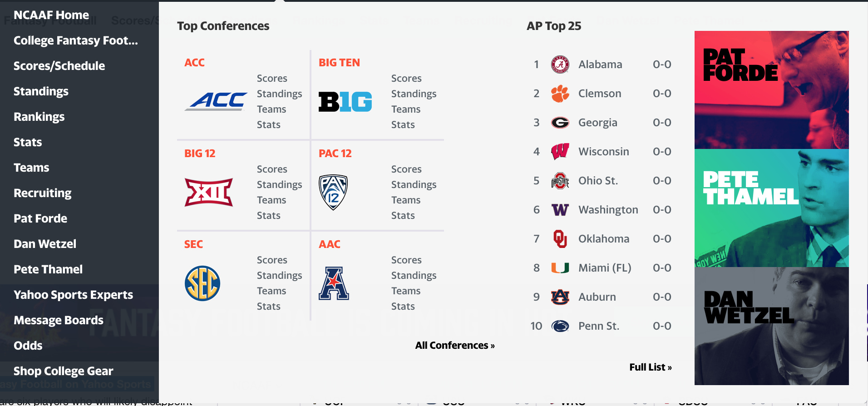
Task: Open the Pat Forde banner thumbnail
Action: (772, 90)
